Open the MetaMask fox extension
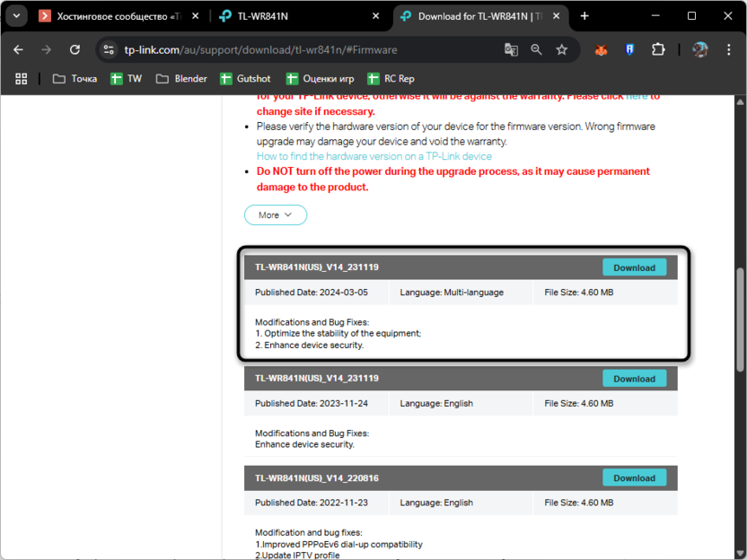747x560 pixels. pos(602,49)
